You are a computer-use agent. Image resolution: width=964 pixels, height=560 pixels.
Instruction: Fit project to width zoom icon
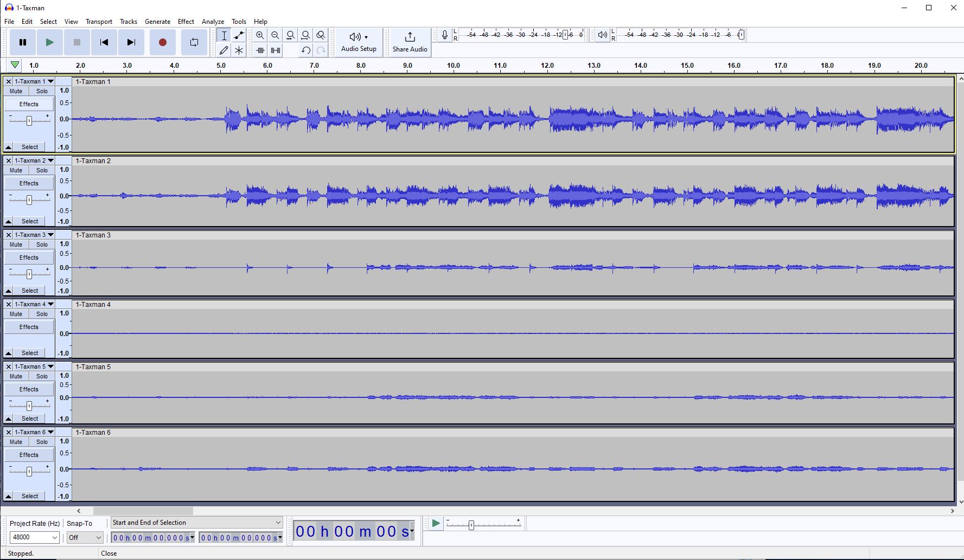(x=306, y=35)
